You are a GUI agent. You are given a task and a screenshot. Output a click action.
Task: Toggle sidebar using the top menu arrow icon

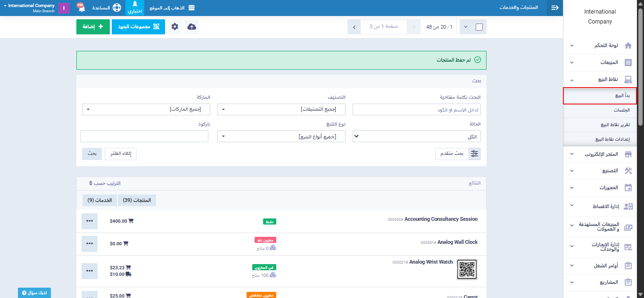click(555, 8)
